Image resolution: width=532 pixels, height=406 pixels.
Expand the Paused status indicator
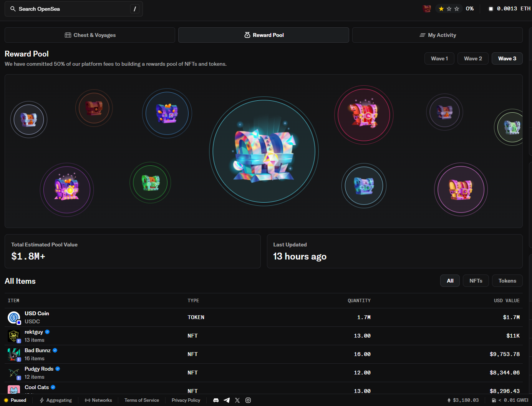pyautogui.click(x=15, y=400)
